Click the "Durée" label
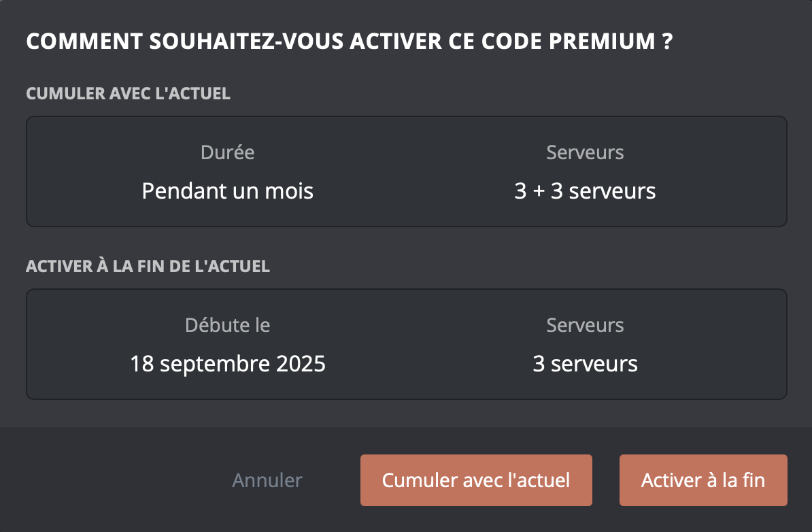812x532 pixels. pyautogui.click(x=227, y=152)
